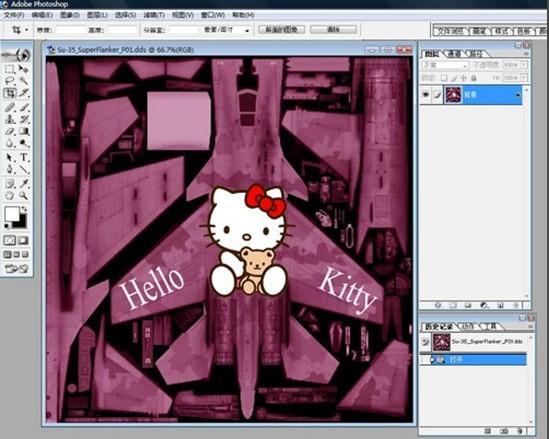Open the layer opacity arrow dropdown
This screenshot has width=549, height=439.
(524, 65)
